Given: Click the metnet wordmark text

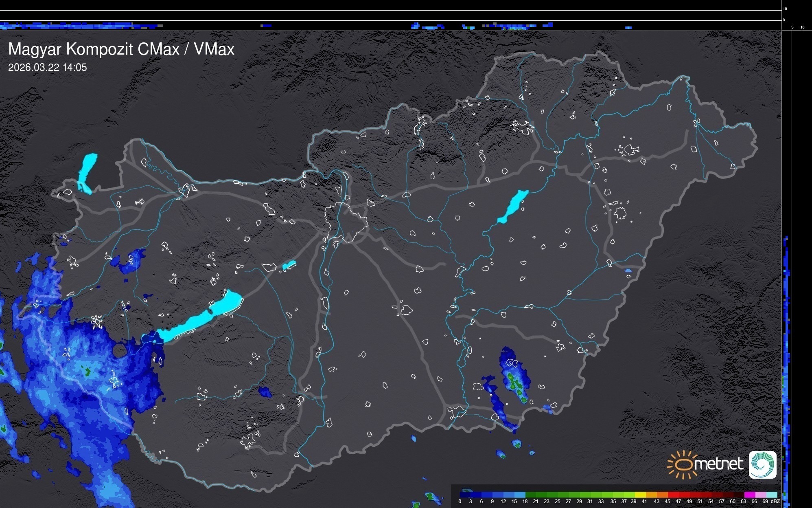Looking at the screenshot, I should coord(718,464).
